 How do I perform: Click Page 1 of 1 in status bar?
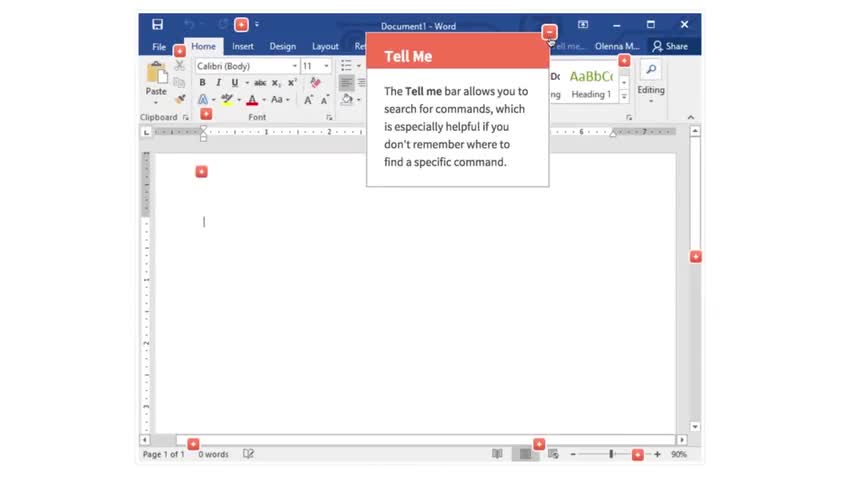163,454
